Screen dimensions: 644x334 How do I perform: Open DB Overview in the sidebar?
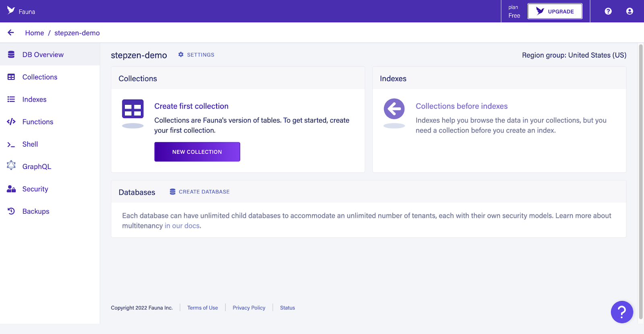[50, 54]
